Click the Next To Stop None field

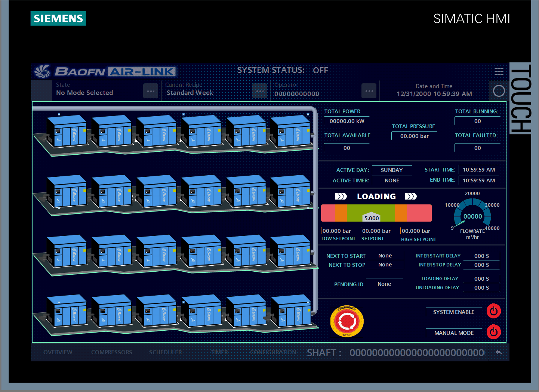385,265
